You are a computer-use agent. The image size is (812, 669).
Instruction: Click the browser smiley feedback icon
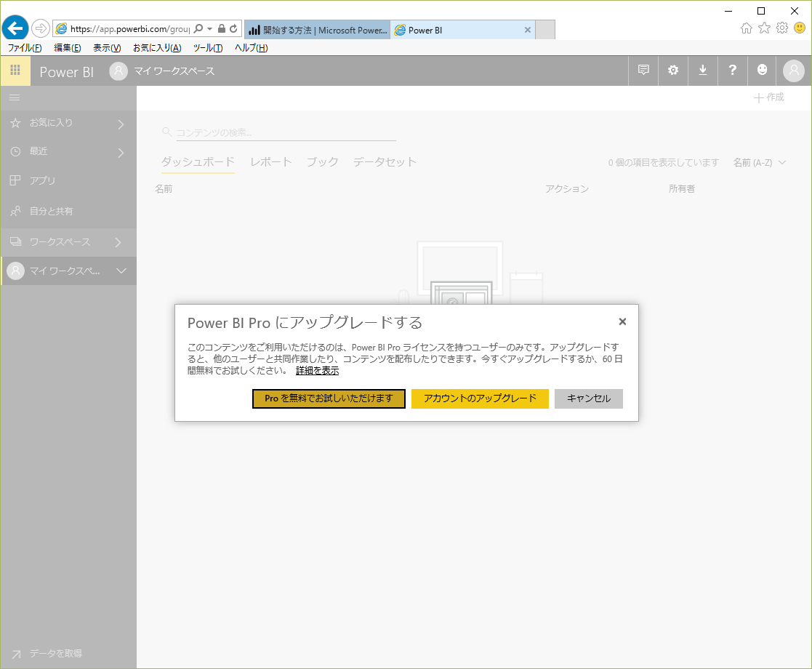(800, 28)
